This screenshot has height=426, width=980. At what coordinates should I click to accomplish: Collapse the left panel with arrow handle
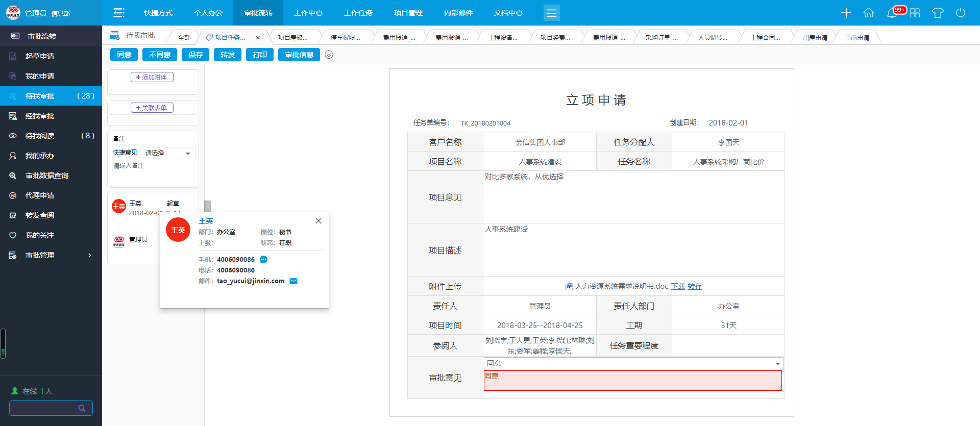coord(208,206)
